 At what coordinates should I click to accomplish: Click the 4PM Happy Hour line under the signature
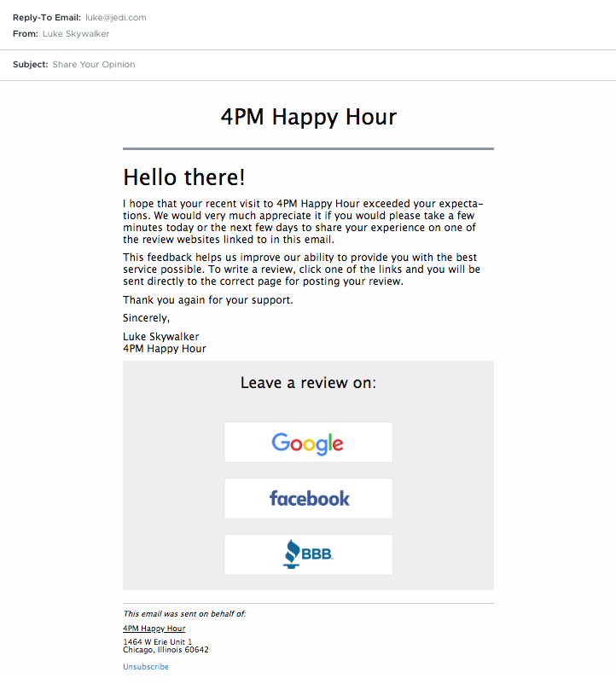pyautogui.click(x=165, y=349)
